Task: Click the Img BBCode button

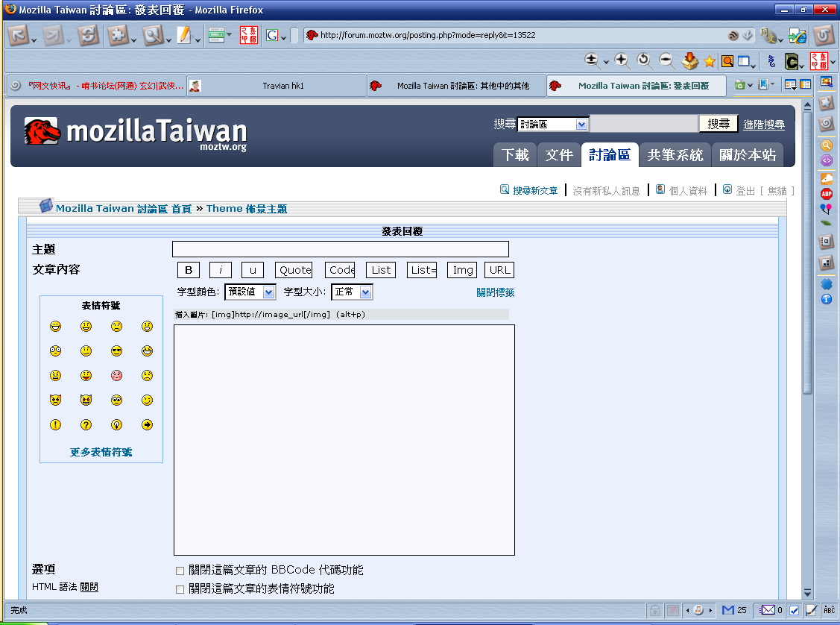Action: coord(462,270)
